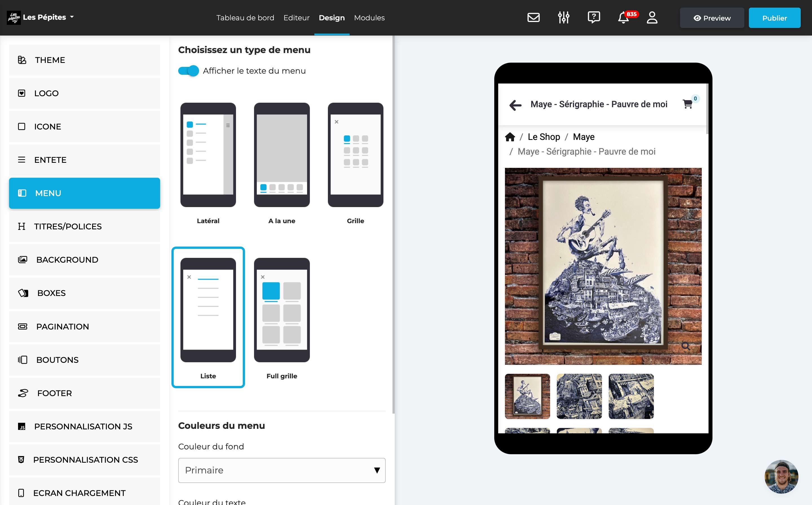Tap 'Maye' breadcrumb link in preview
The image size is (812, 505).
click(x=584, y=137)
